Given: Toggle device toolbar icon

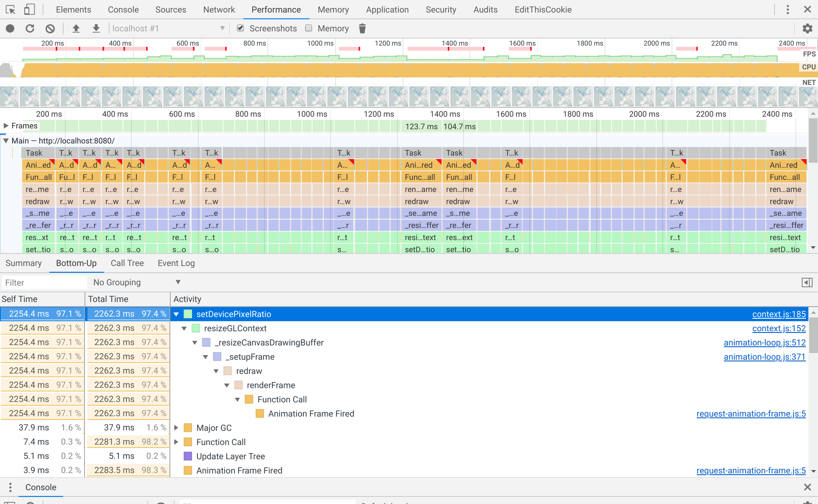Looking at the screenshot, I should (29, 9).
